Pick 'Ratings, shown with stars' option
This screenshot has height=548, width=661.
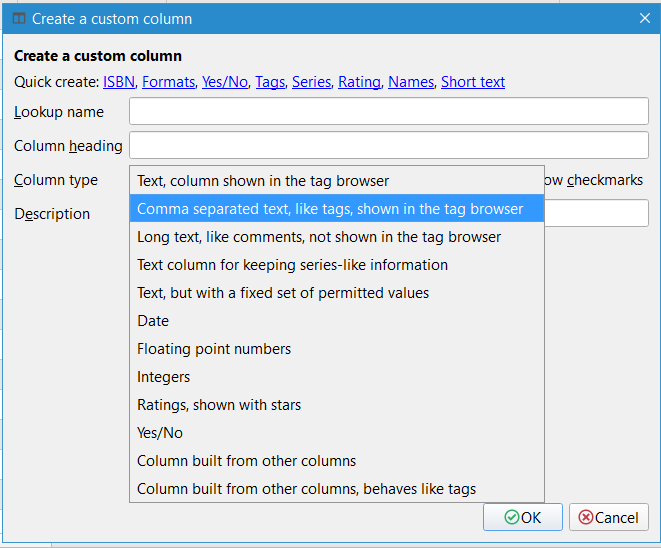click(x=219, y=405)
